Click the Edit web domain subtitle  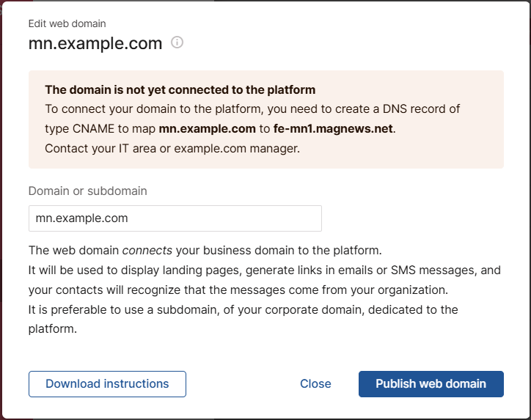pyautogui.click(x=67, y=23)
